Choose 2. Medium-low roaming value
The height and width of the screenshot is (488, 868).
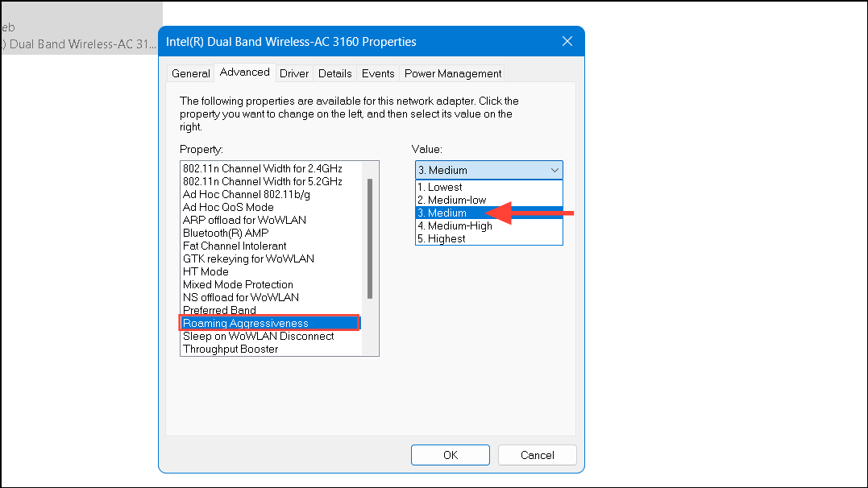pos(488,200)
